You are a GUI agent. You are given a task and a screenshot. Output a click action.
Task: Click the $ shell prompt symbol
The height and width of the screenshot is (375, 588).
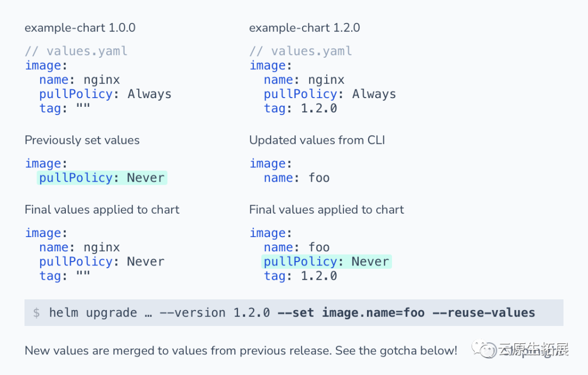click(x=36, y=313)
